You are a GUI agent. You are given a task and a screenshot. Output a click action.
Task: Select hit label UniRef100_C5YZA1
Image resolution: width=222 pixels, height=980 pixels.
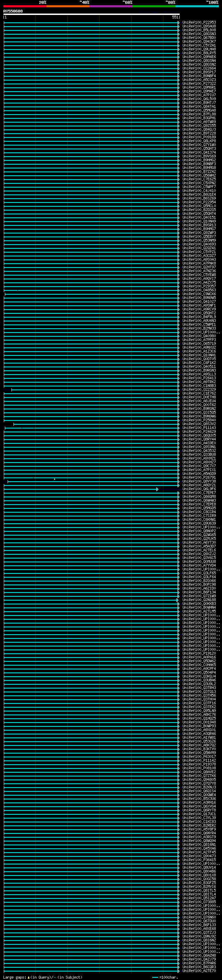click(199, 45)
